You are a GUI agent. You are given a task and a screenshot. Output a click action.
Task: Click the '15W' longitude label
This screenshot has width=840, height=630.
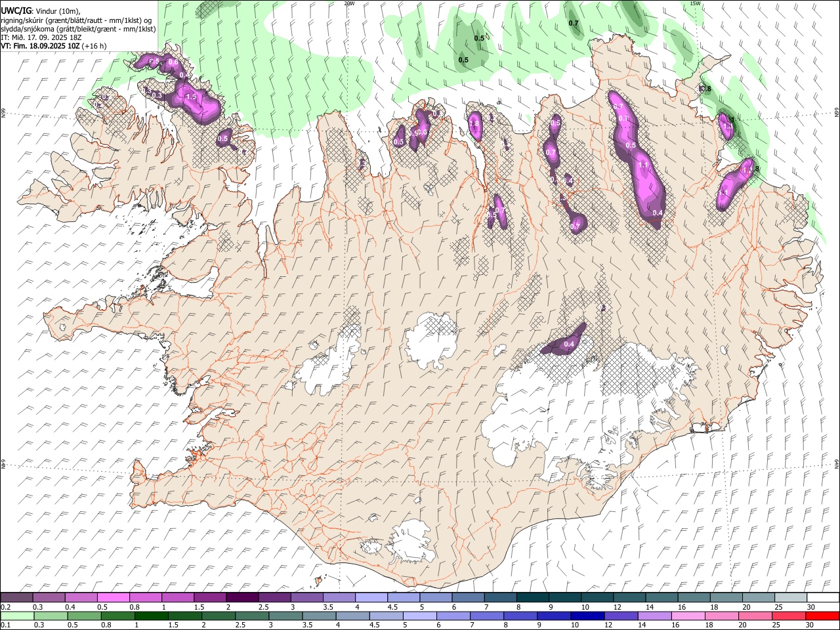[x=695, y=3]
